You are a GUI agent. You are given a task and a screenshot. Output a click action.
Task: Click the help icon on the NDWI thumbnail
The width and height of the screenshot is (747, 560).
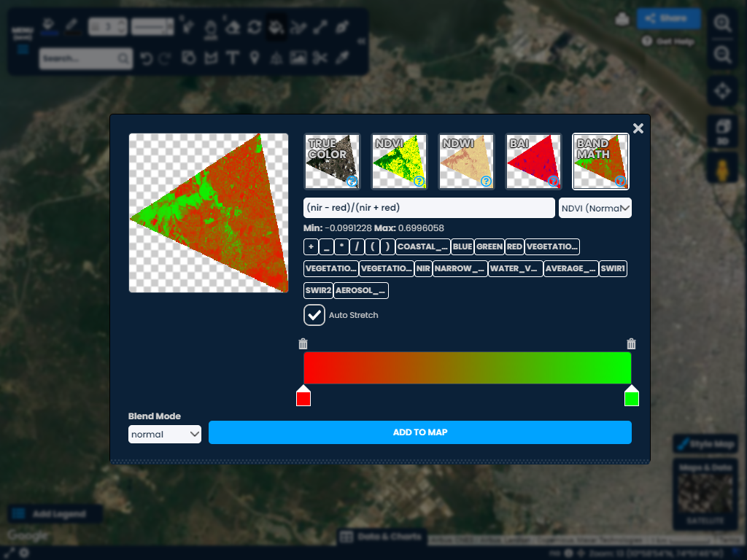point(486,181)
